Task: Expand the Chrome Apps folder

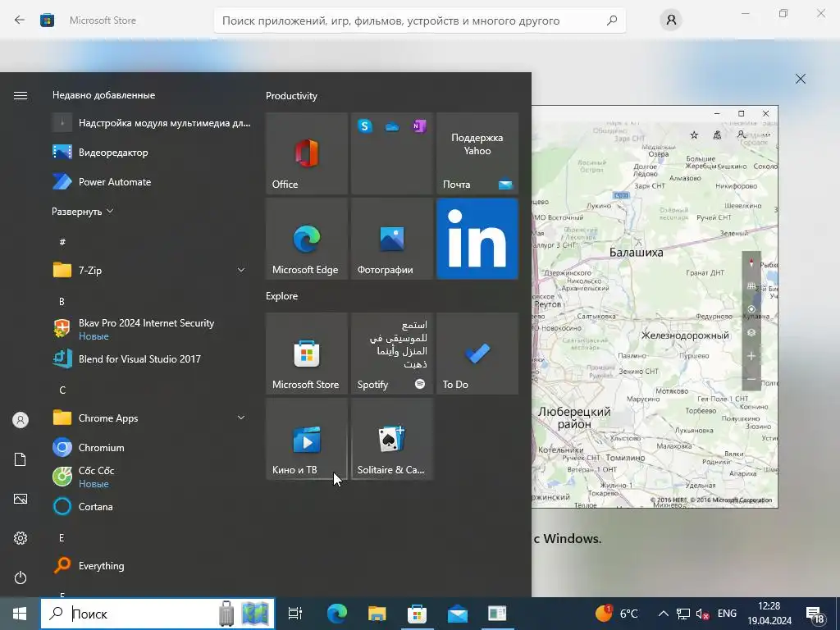Action: [151, 418]
